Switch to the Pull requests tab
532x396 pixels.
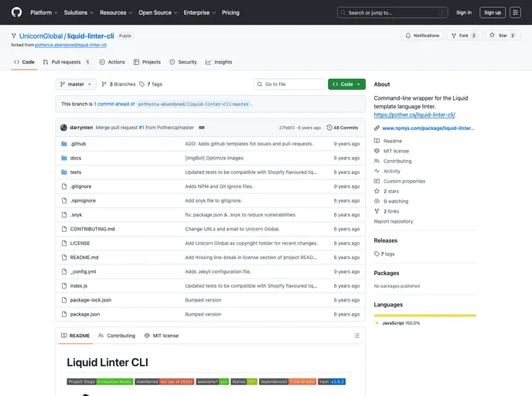click(66, 62)
